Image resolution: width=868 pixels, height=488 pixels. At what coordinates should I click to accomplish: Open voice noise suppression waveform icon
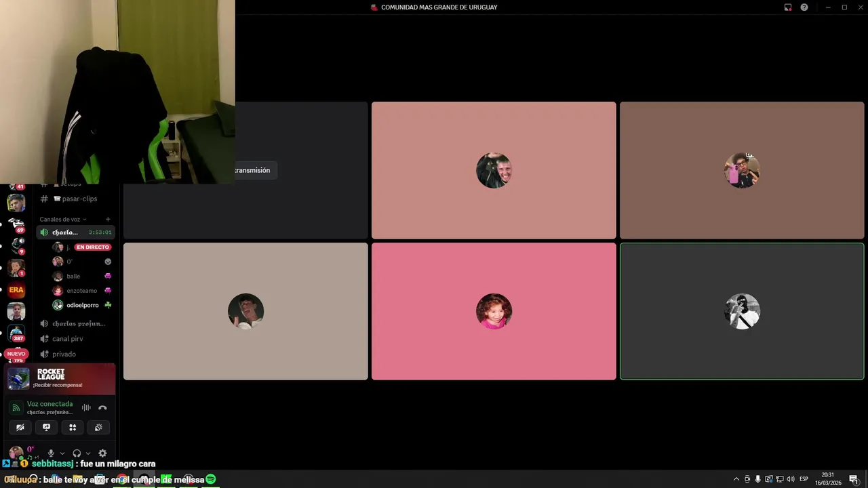[86, 407]
